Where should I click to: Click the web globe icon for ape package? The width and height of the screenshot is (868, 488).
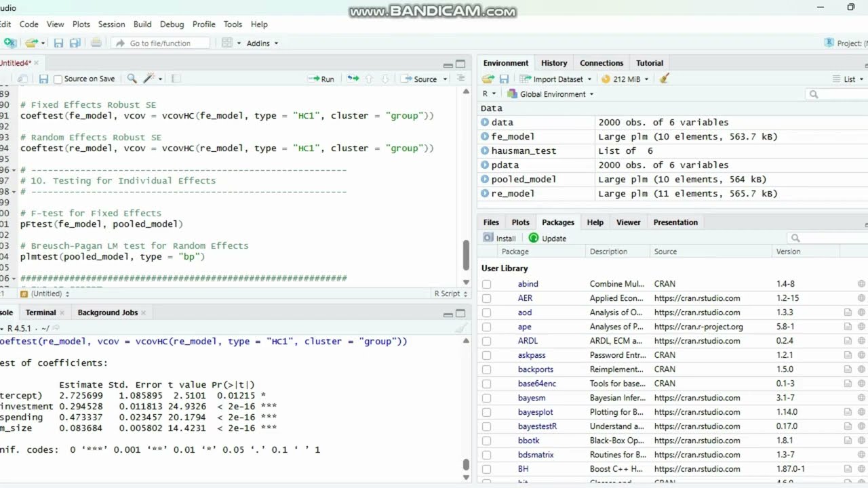[x=861, y=327]
